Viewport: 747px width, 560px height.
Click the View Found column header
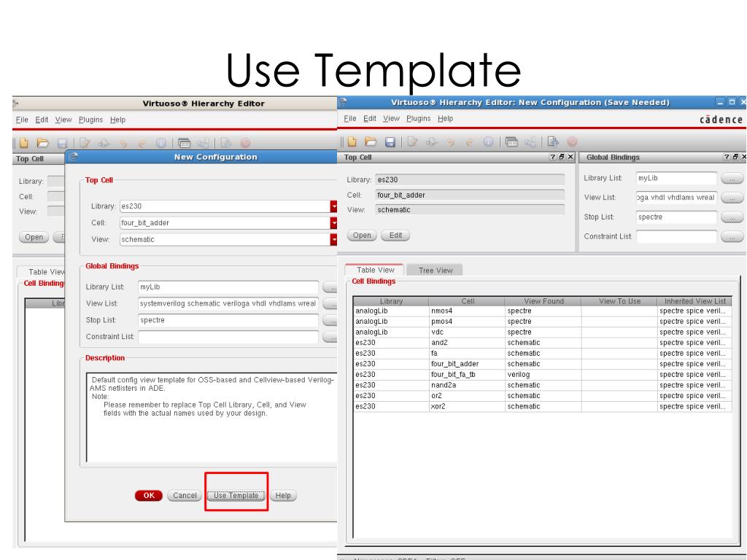(543, 301)
